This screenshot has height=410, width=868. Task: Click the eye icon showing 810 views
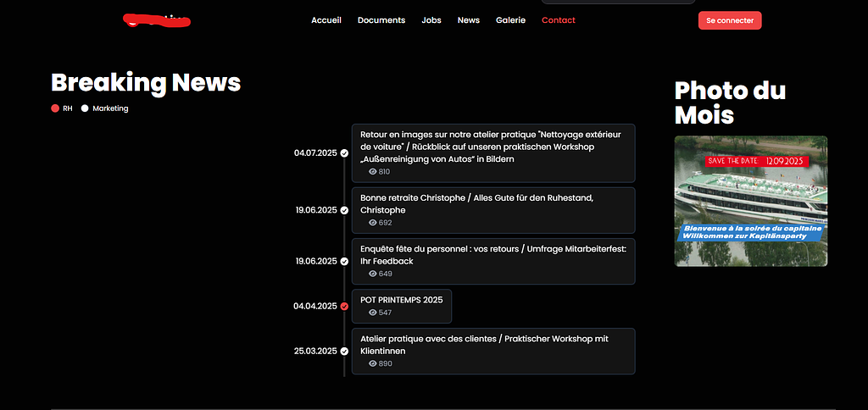point(372,172)
